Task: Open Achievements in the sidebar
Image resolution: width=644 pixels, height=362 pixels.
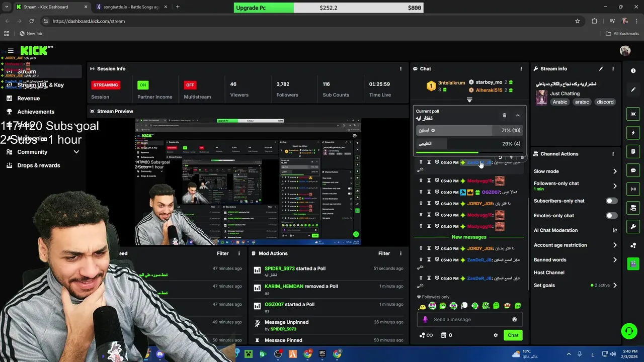Action: coord(36,112)
